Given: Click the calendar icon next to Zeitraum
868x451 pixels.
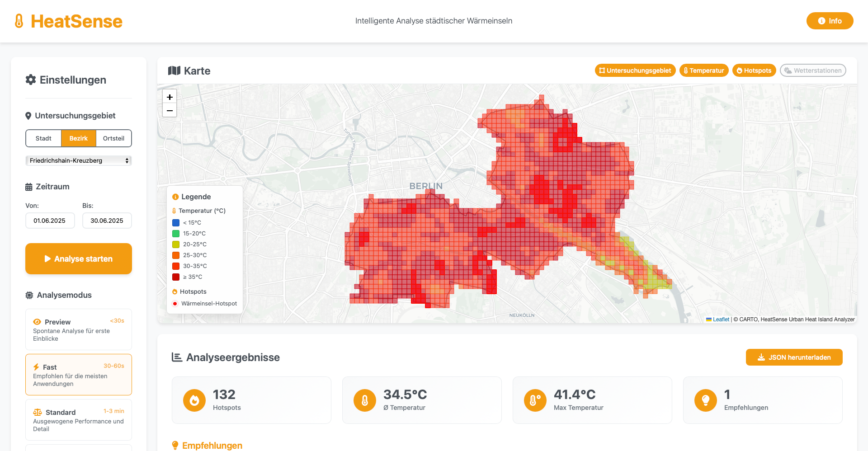Looking at the screenshot, I should click(28, 186).
